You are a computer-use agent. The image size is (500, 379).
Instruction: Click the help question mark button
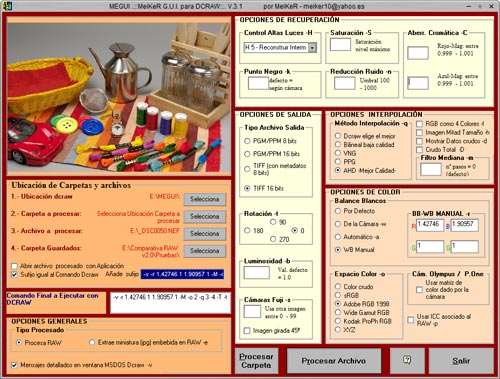[x=407, y=361]
